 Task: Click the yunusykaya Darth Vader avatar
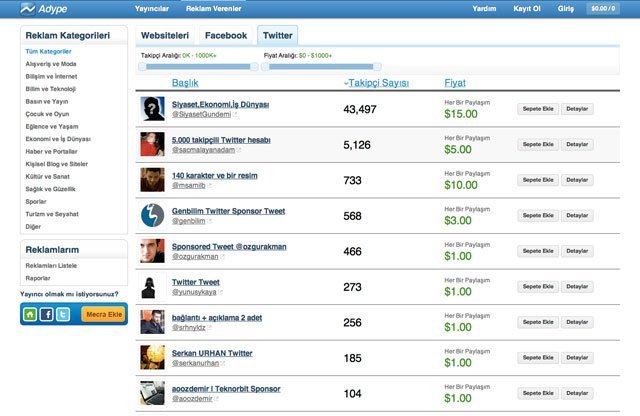pyautogui.click(x=152, y=286)
